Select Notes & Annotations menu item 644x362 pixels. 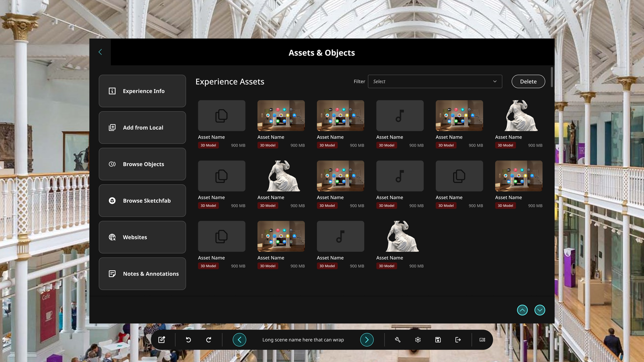click(x=142, y=274)
